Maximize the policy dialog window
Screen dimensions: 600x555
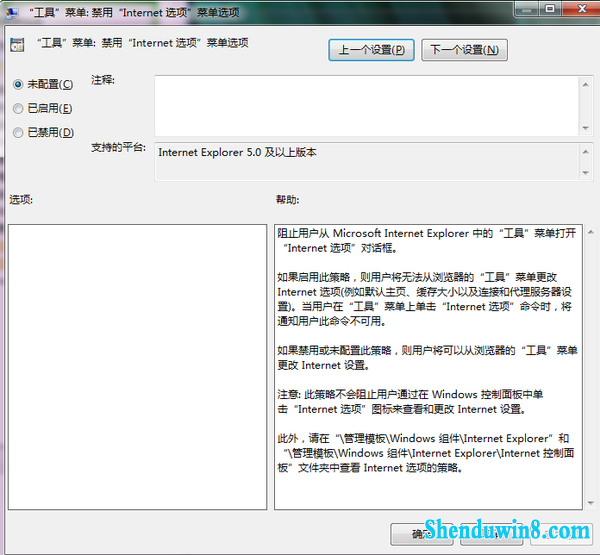point(550,9)
